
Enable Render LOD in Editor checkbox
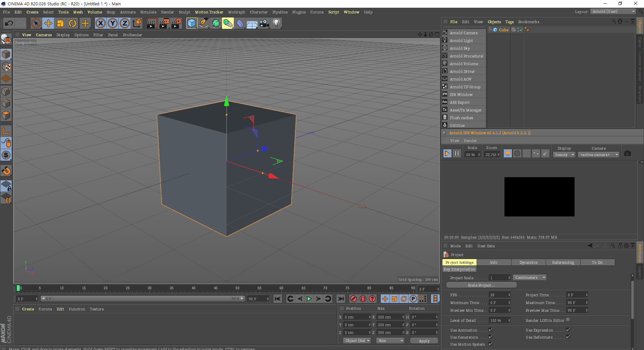click(568, 320)
